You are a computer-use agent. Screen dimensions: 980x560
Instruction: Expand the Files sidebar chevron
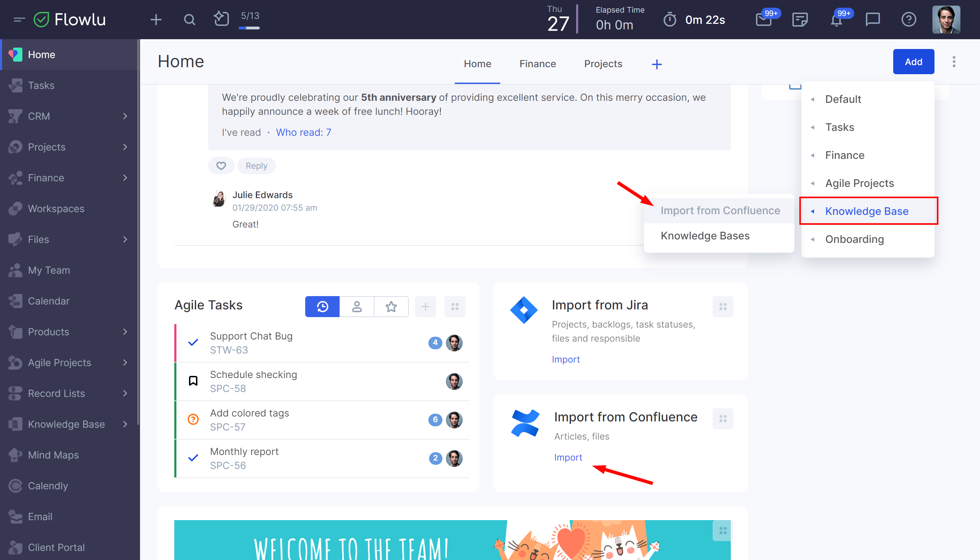point(125,239)
